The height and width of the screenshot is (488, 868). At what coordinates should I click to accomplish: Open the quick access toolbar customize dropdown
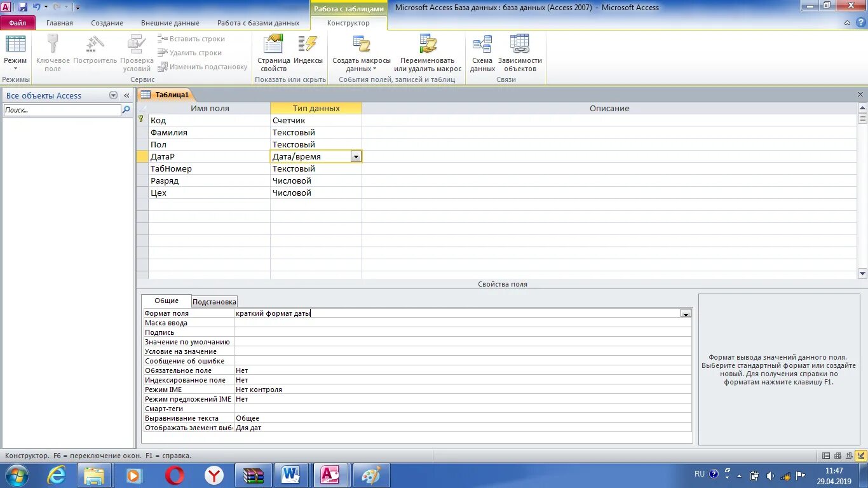(78, 8)
